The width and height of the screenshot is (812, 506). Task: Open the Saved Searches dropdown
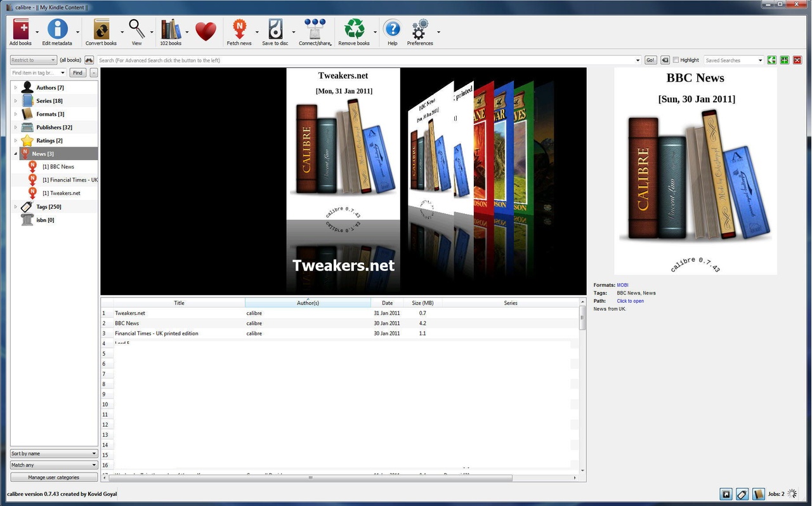tap(733, 60)
